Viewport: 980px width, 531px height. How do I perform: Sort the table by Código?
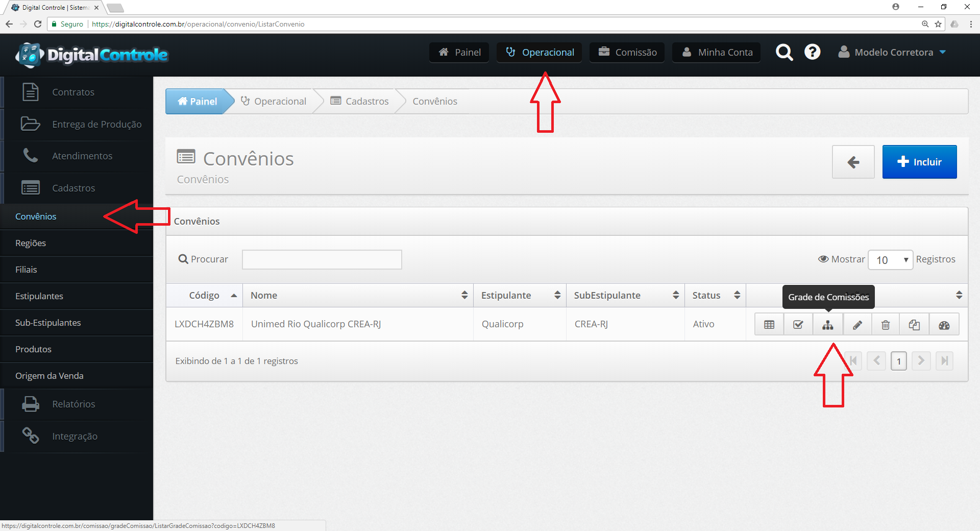tap(205, 296)
